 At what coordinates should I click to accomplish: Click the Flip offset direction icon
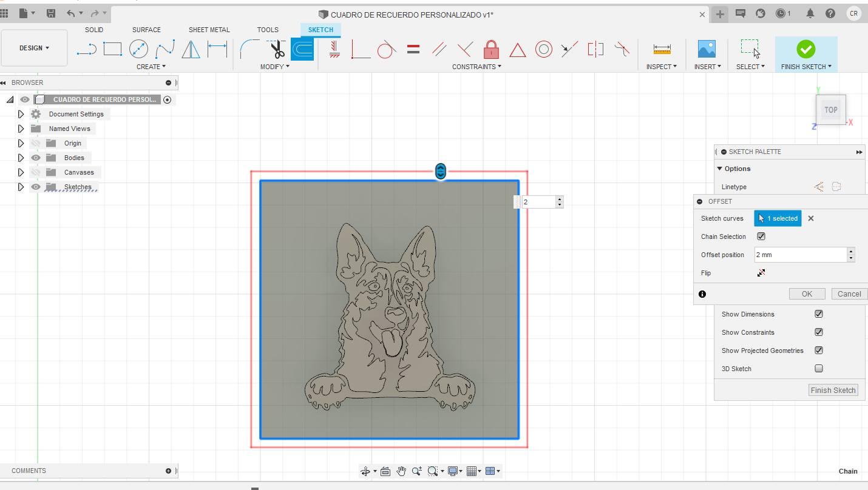(761, 273)
